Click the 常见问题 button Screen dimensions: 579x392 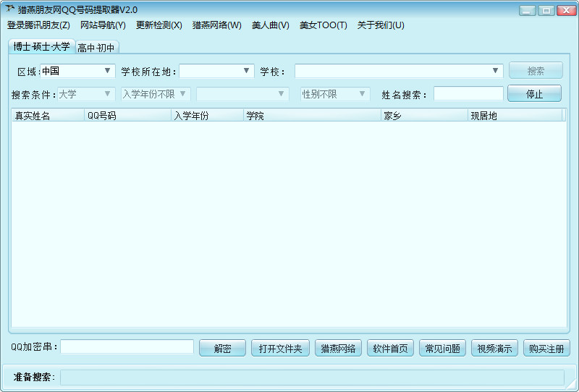(442, 348)
